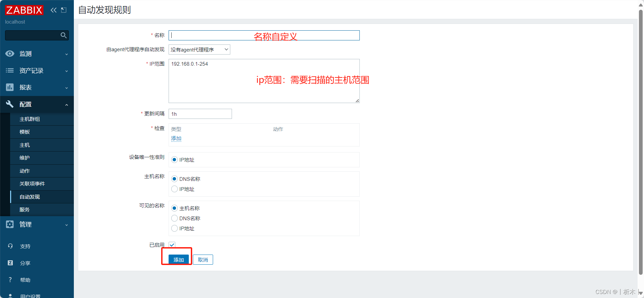Open 主机群组 under 配置
Image resolution: width=644 pixels, height=298 pixels.
pos(42,119)
